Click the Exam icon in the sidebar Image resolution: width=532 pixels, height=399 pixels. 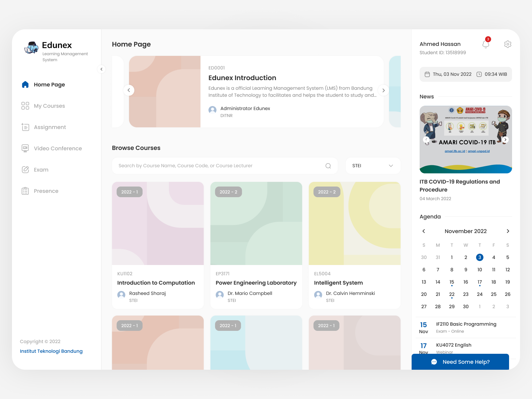coord(25,170)
